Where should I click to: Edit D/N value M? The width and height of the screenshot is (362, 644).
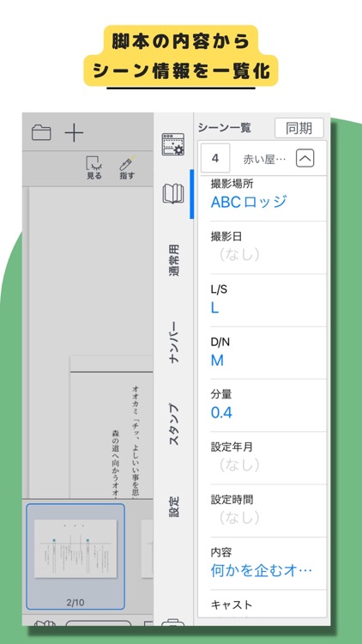217,360
